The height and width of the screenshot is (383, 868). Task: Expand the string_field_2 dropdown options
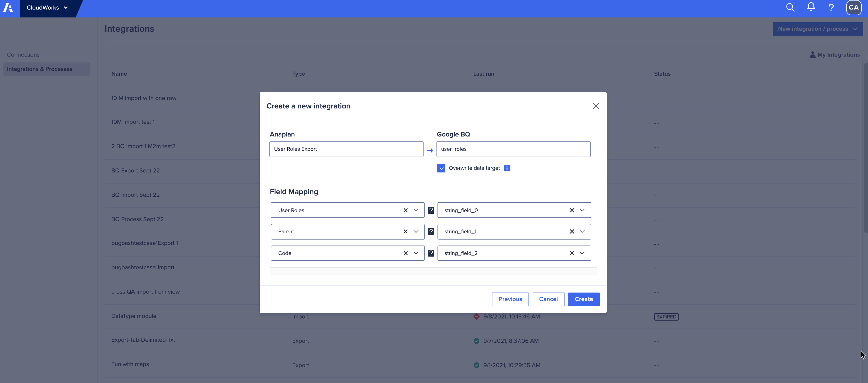pyautogui.click(x=582, y=253)
